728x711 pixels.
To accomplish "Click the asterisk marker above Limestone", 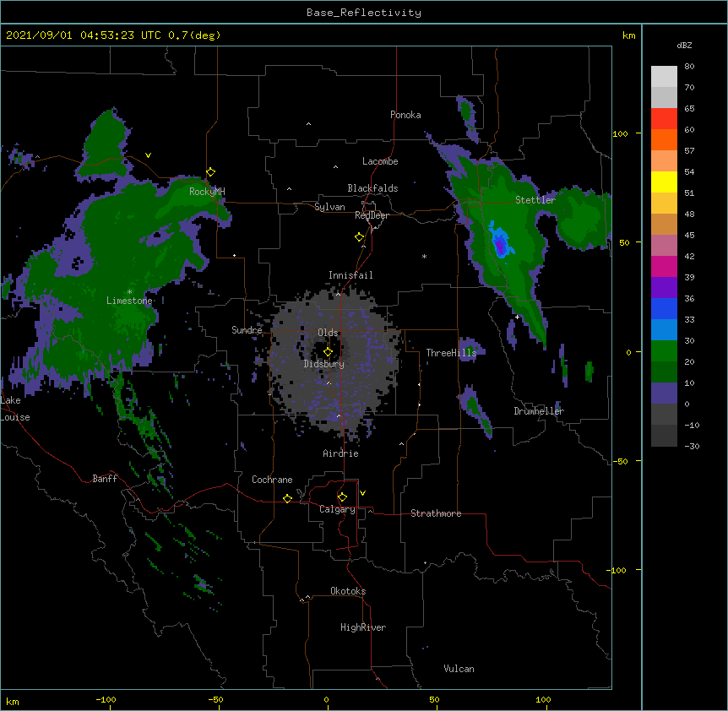I will 129,292.
